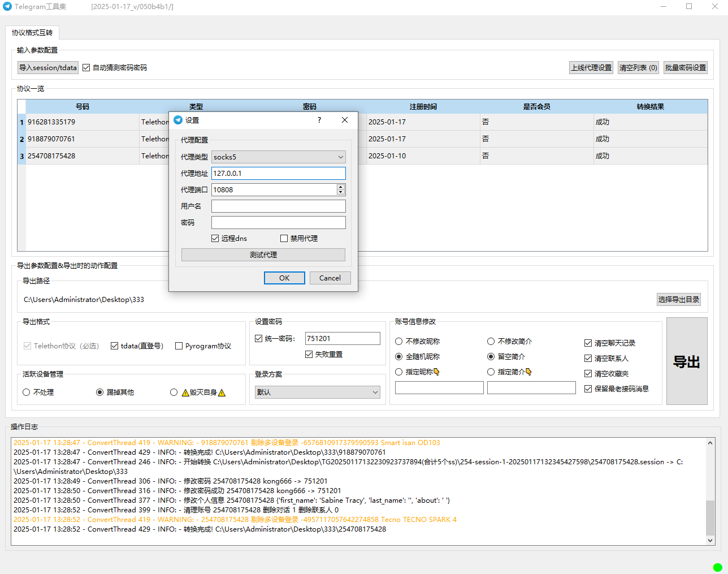Image resolution: width=728 pixels, height=574 pixels.
Task: Click the unified password field 751201
Action: (x=343, y=339)
